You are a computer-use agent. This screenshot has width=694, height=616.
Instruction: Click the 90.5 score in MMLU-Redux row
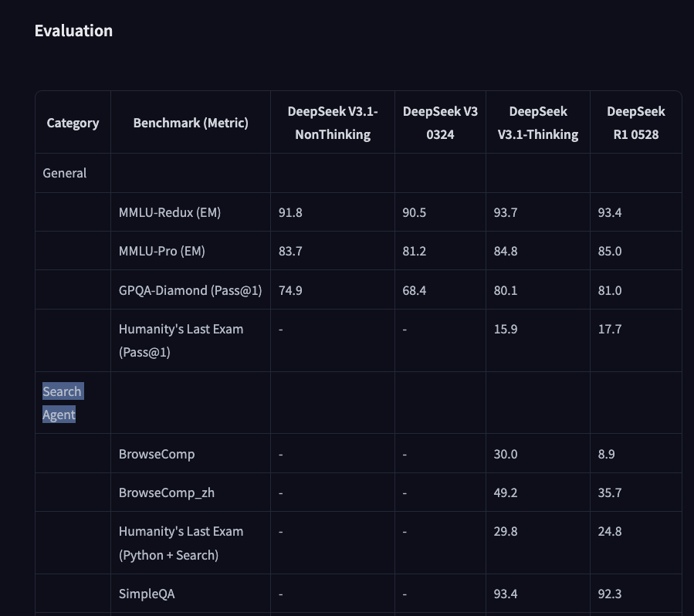(415, 212)
